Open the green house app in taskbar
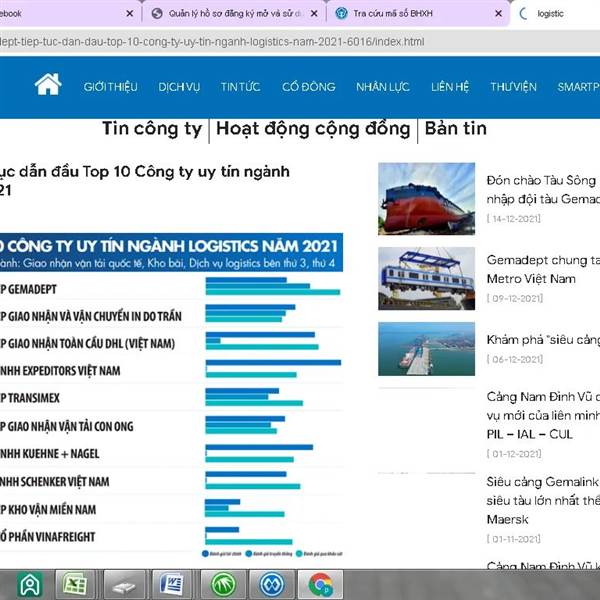Viewport: 600px width, 600px height. tap(30, 585)
